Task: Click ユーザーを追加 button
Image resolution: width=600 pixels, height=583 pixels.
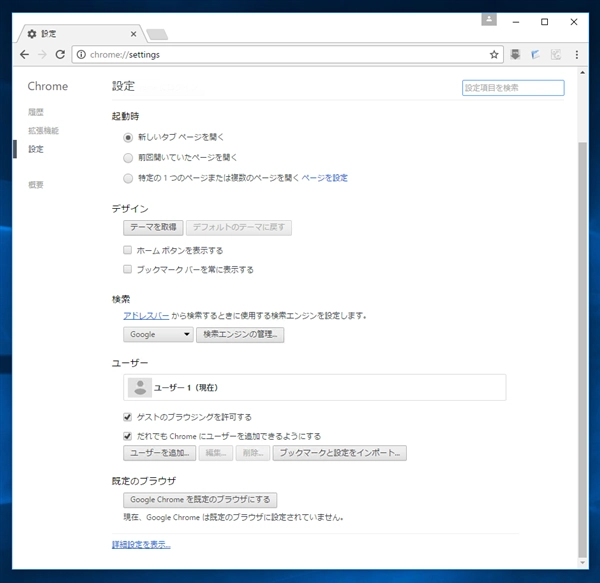Action: click(160, 453)
